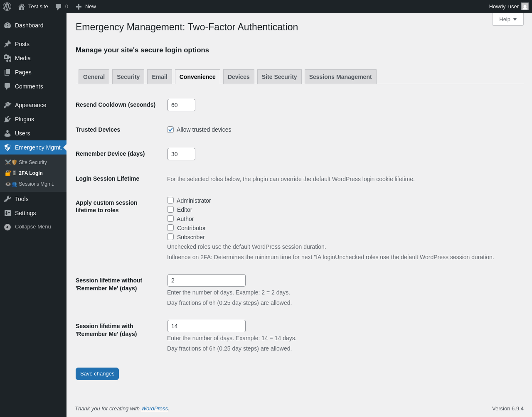Expand the Help dropdown
The image size is (532, 417).
coord(507,20)
